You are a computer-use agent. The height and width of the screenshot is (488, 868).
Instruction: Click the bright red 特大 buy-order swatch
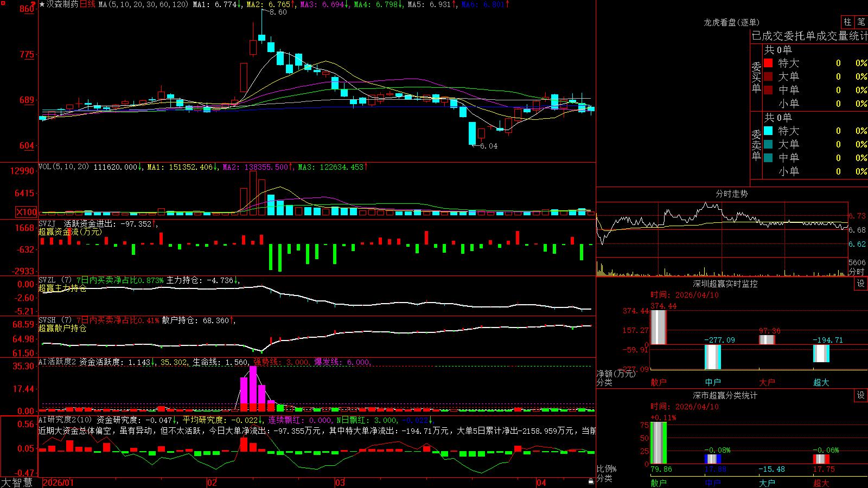[x=768, y=63]
